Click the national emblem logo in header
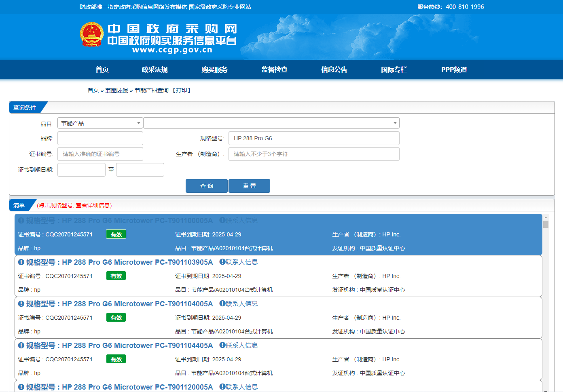 coord(92,34)
